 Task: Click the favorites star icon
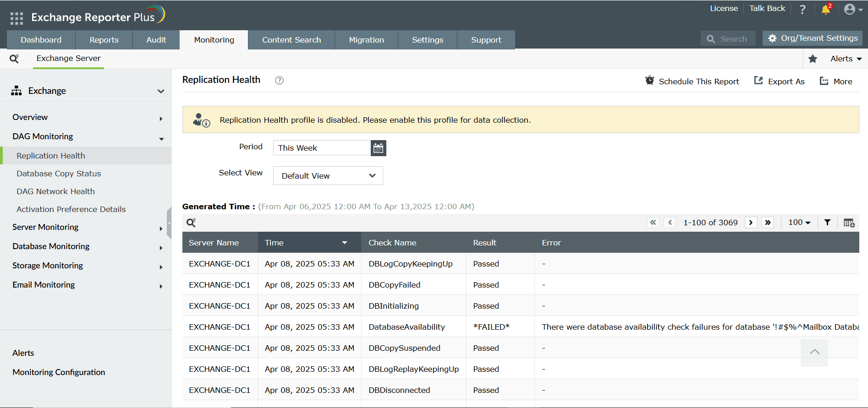pyautogui.click(x=813, y=59)
